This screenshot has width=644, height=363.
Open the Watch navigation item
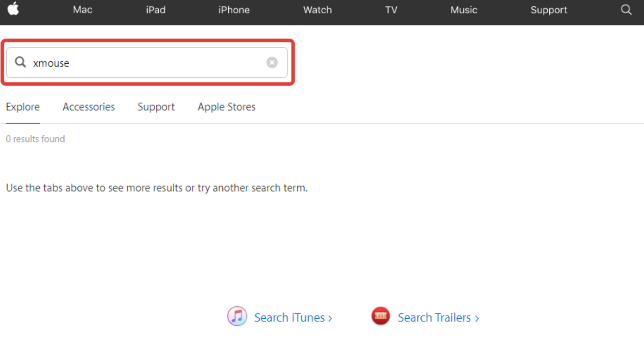[317, 10]
